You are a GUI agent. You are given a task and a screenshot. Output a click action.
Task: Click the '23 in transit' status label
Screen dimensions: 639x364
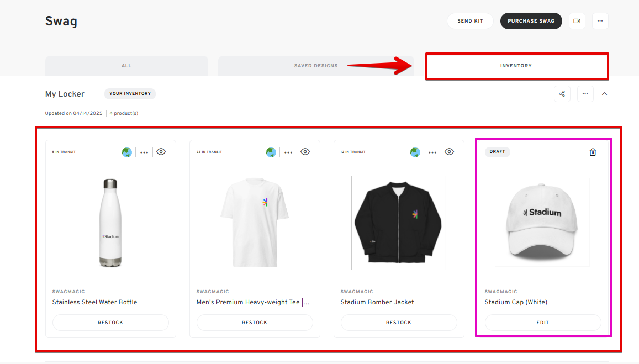(209, 152)
